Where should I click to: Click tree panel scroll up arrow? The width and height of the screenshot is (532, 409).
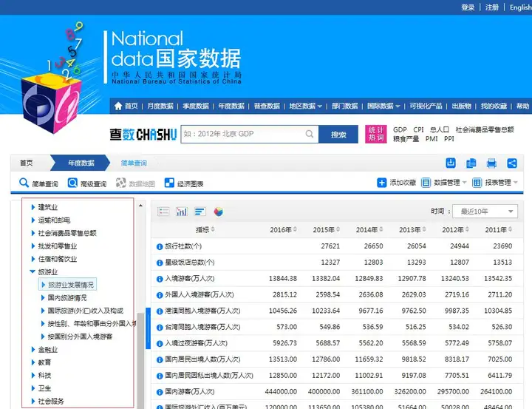click(x=140, y=206)
